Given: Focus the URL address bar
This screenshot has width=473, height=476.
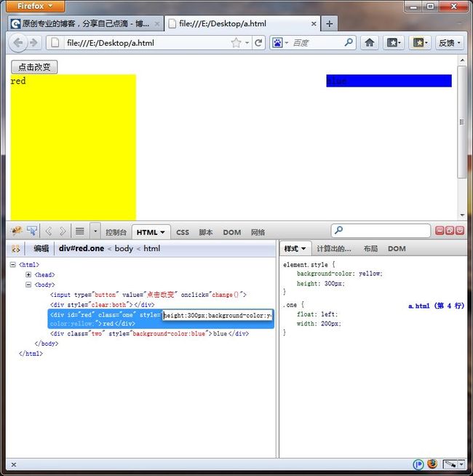Looking at the screenshot, I should [x=147, y=43].
